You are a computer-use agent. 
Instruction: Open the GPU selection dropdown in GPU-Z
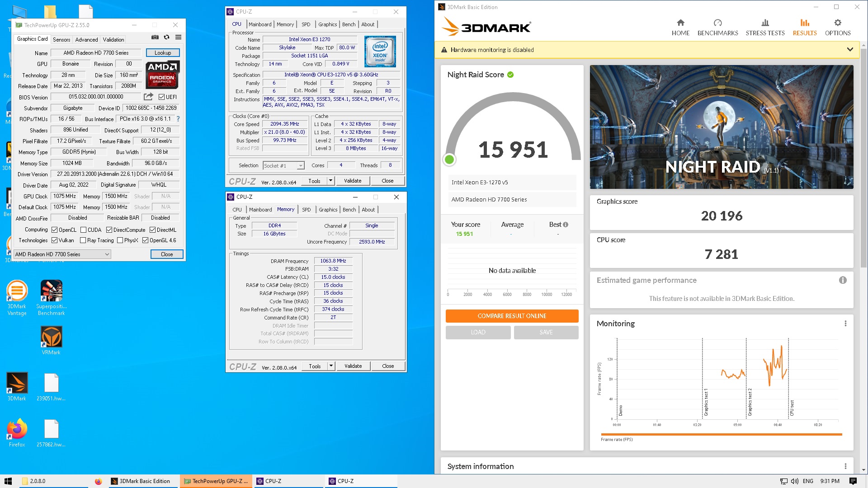tap(62, 254)
